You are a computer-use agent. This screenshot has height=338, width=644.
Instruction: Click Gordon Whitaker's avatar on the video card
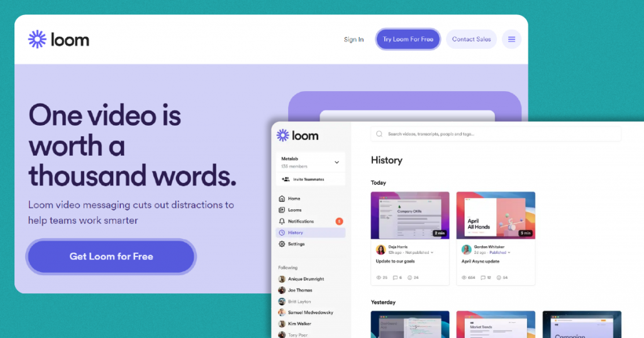click(x=466, y=249)
